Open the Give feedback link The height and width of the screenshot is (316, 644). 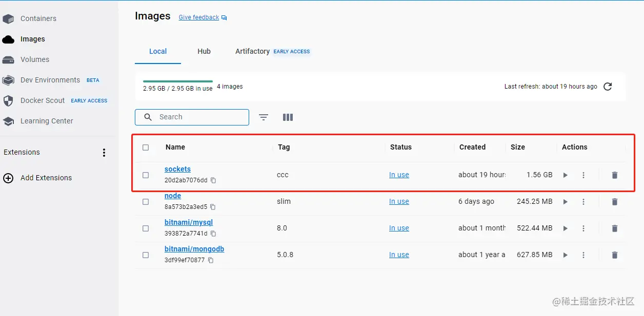click(x=199, y=17)
